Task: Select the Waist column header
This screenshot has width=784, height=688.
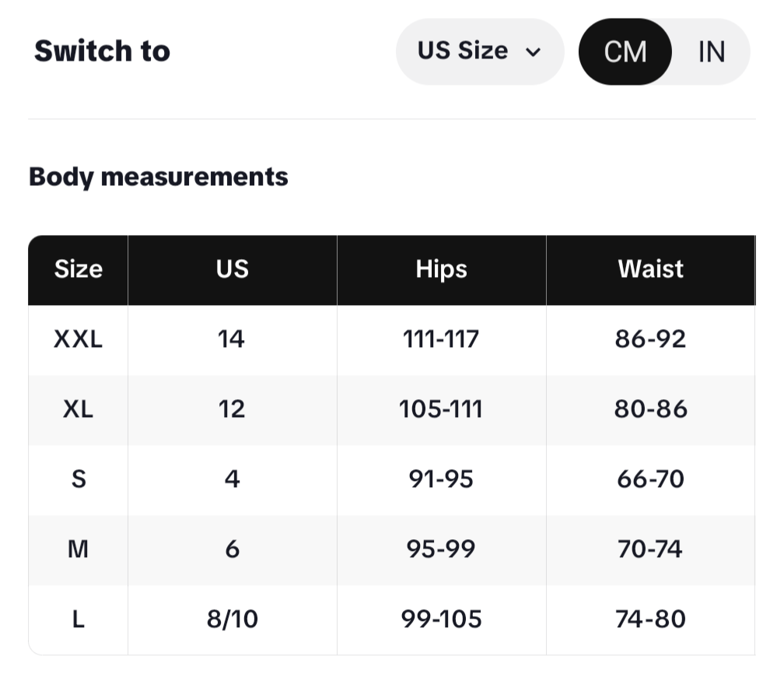Action: pyautogui.click(x=650, y=269)
